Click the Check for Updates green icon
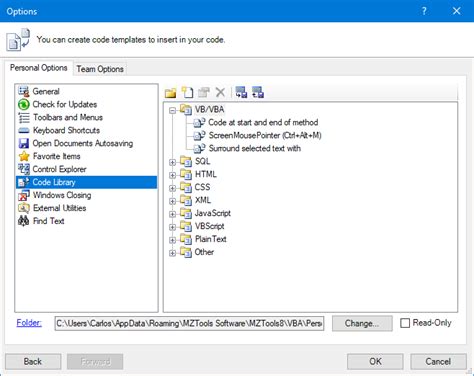 (x=24, y=104)
